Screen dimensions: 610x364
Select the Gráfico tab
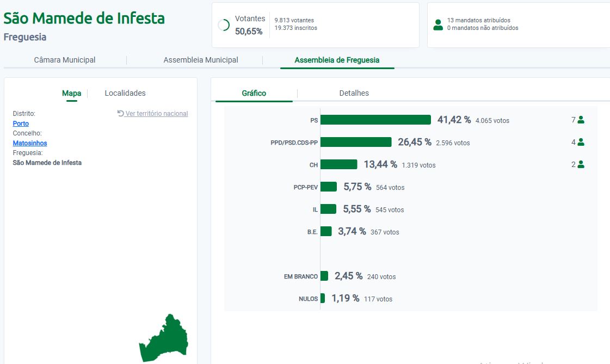click(x=254, y=93)
